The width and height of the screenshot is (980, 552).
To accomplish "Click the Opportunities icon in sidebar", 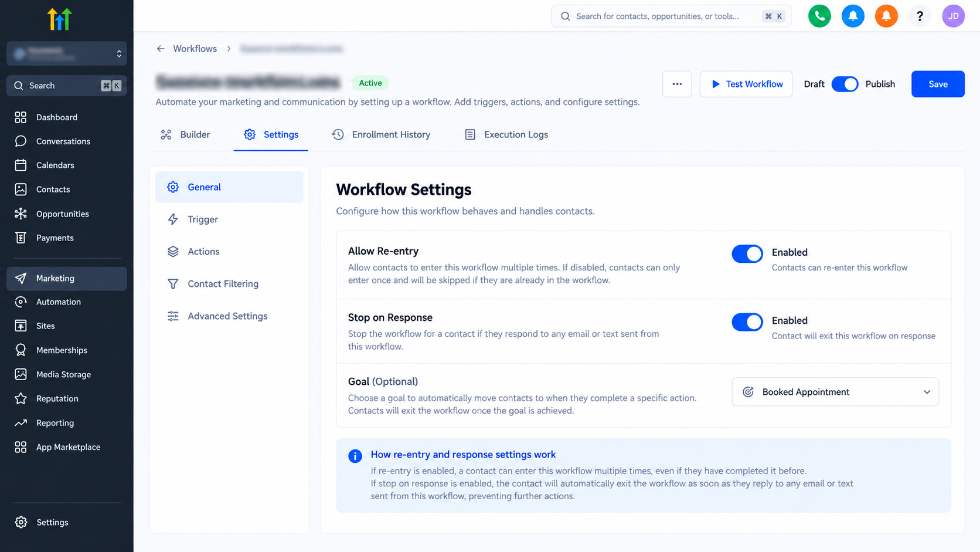I will 21,214.
